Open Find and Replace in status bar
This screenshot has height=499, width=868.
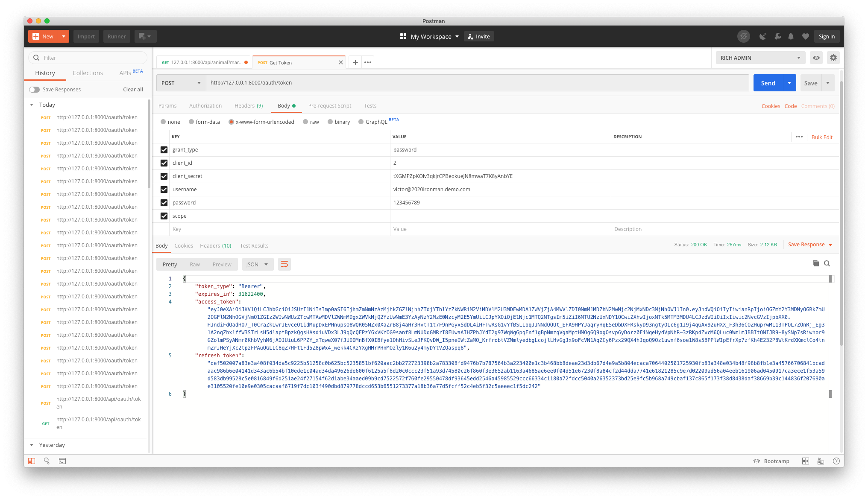47,461
